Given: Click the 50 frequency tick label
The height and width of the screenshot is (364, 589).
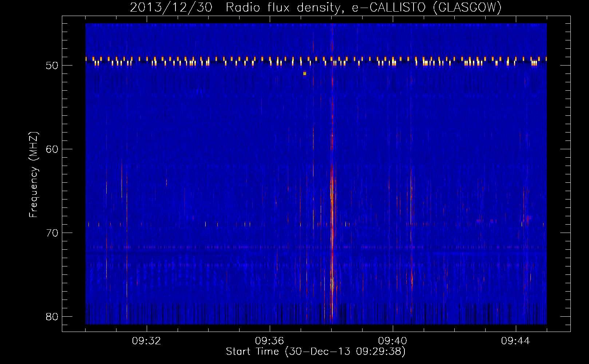Looking at the screenshot, I should coord(52,66).
